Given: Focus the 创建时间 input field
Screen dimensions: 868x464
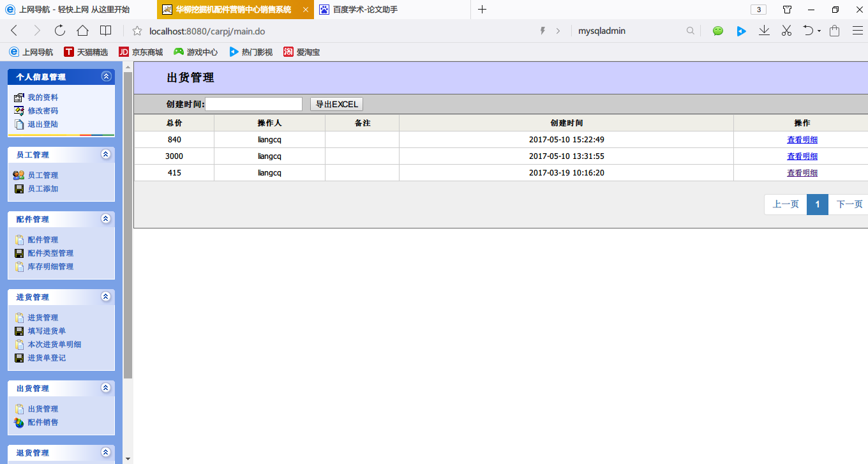Looking at the screenshot, I should 253,104.
